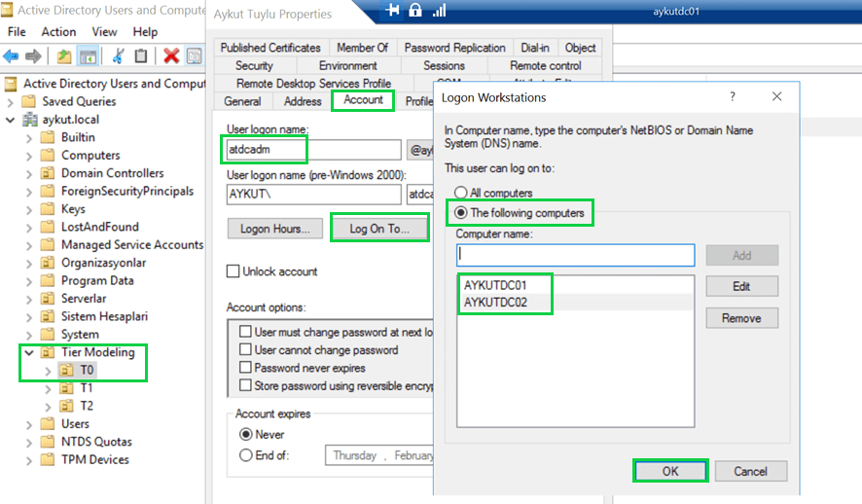Check User must change password at next logon
862x504 pixels.
click(x=245, y=332)
